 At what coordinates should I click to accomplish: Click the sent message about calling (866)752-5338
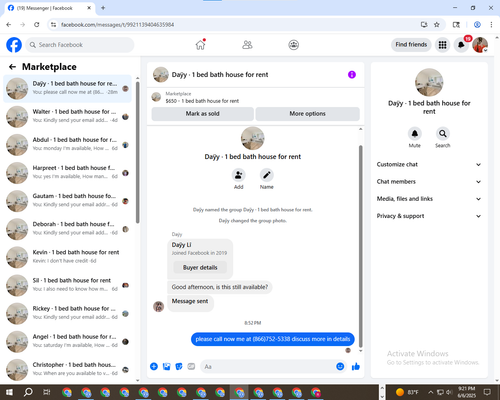coord(273,339)
